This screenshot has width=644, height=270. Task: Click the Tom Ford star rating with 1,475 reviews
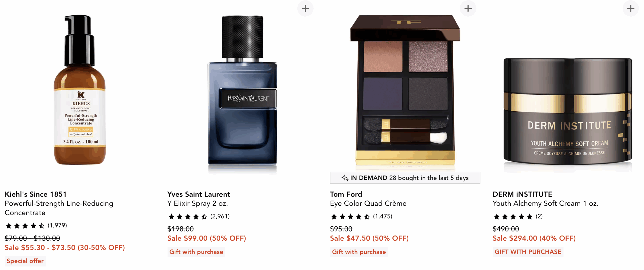(x=361, y=217)
